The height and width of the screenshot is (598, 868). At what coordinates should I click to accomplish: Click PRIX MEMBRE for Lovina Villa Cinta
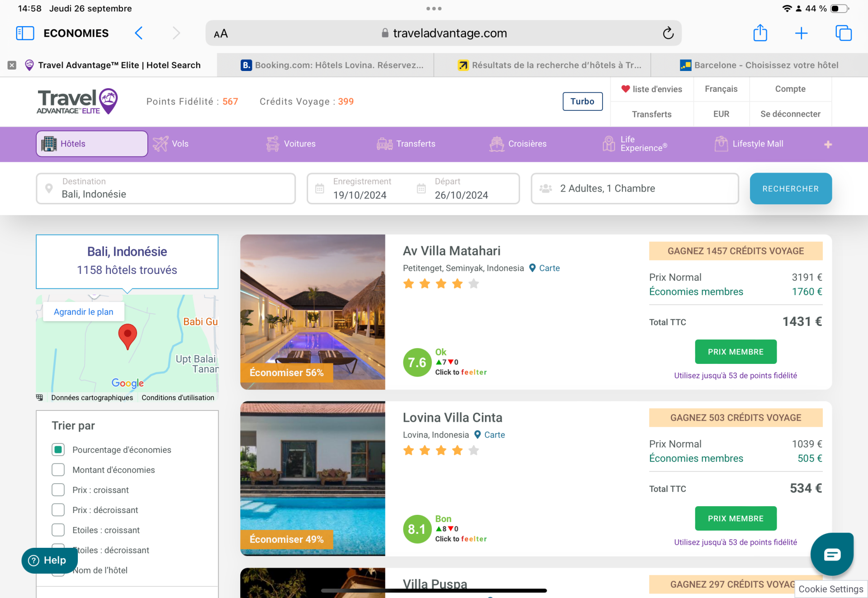[x=735, y=518]
